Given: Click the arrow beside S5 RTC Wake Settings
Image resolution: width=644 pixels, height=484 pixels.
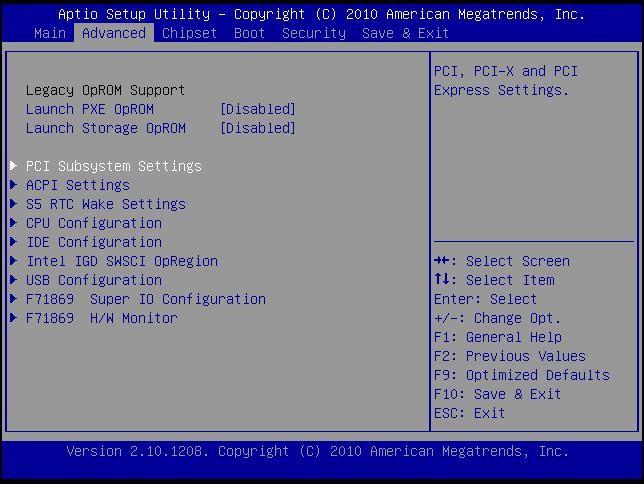Looking at the screenshot, I should point(14,204).
